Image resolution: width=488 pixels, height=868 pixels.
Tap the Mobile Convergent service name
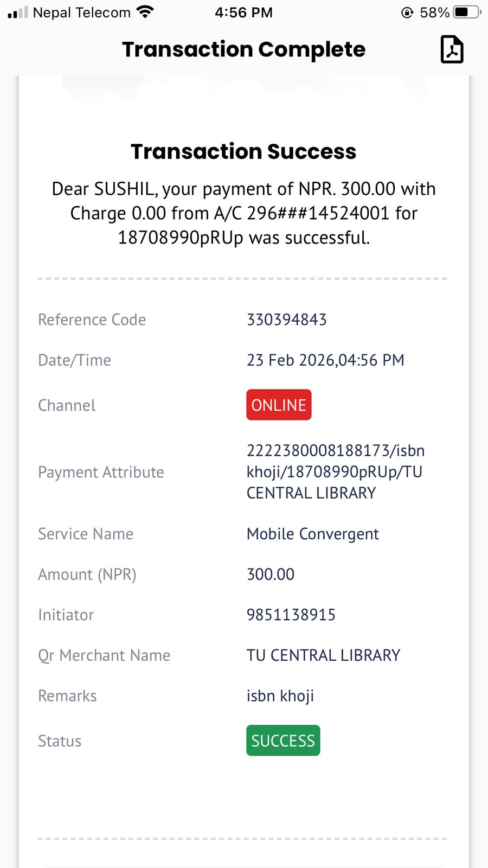click(312, 534)
